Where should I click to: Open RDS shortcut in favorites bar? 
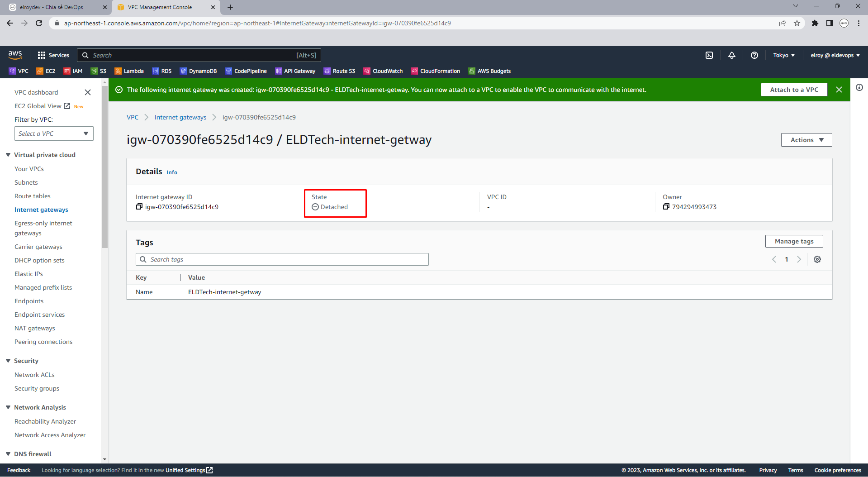[162, 71]
